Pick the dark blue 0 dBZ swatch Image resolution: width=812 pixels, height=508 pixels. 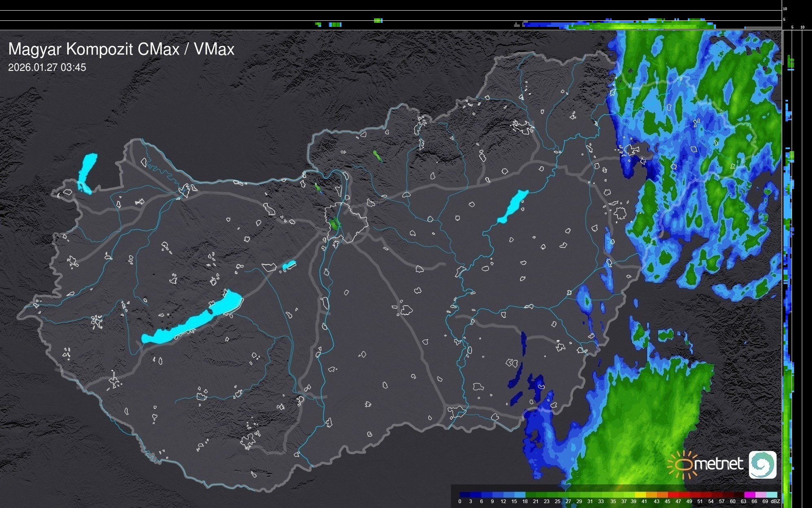[x=465, y=495]
